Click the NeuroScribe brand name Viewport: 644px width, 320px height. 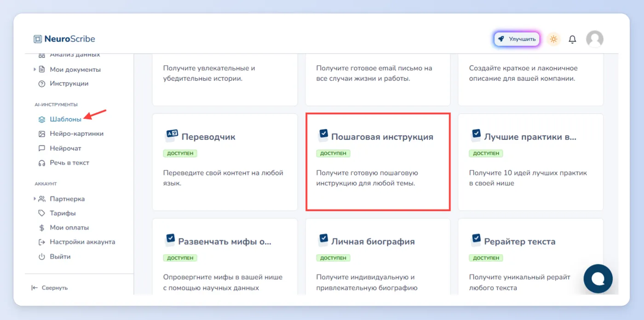[70, 39]
